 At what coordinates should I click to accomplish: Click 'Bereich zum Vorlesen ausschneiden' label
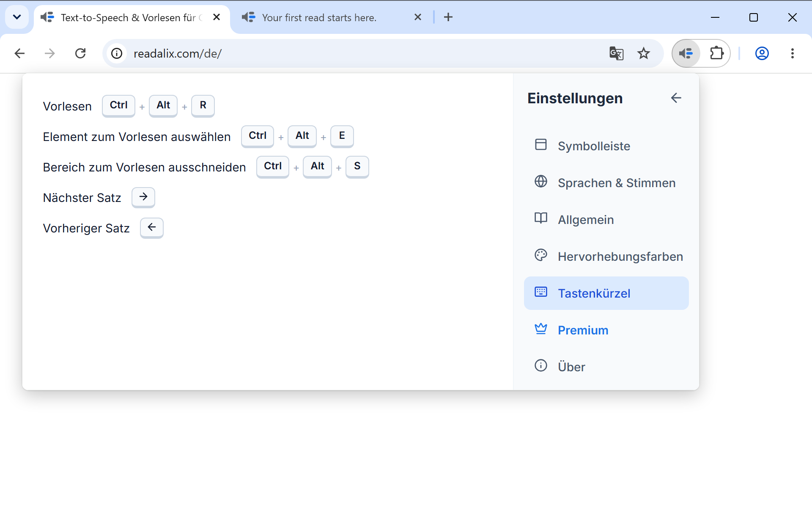coord(144,167)
